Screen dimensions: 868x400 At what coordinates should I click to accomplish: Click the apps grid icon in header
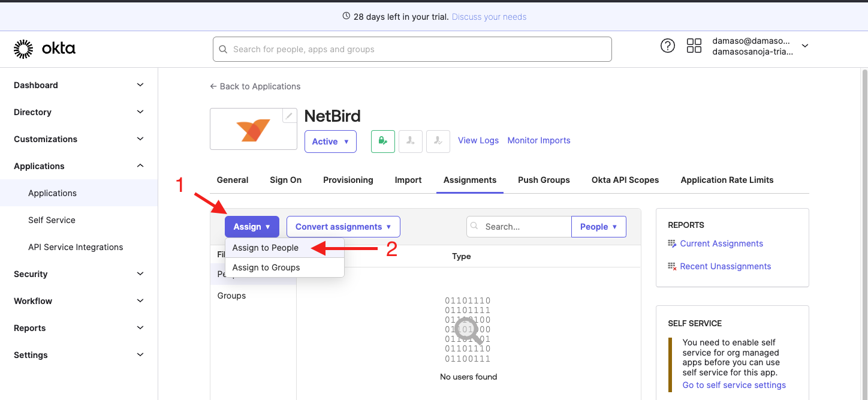pyautogui.click(x=694, y=46)
